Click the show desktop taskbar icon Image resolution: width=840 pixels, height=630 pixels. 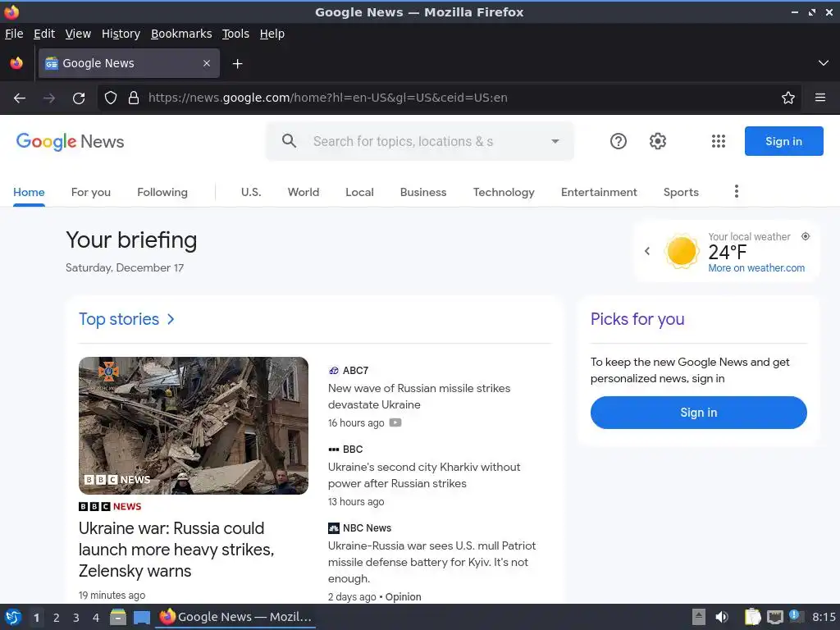[x=142, y=617]
